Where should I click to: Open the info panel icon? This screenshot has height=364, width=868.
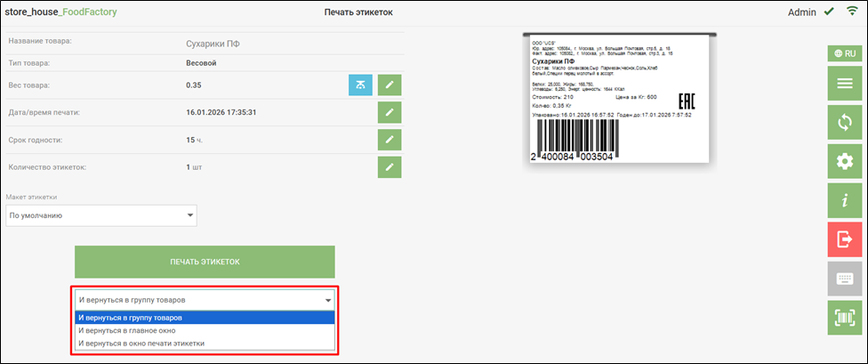point(845,201)
